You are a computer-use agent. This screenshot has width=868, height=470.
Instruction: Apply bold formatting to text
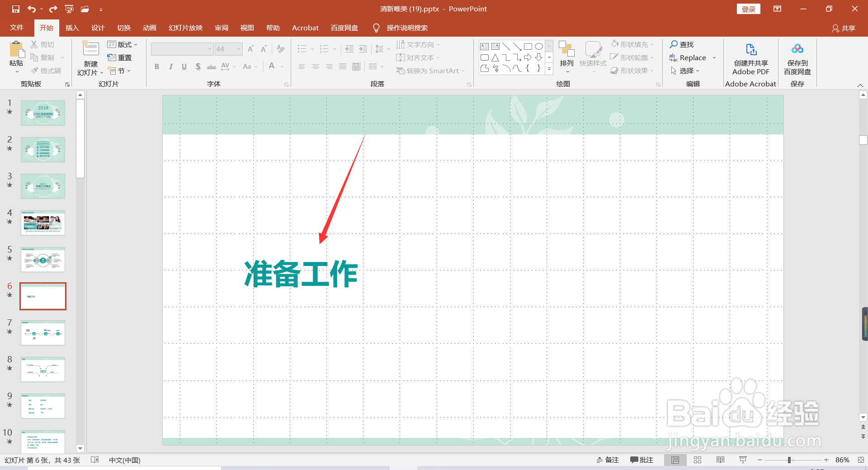click(x=157, y=66)
